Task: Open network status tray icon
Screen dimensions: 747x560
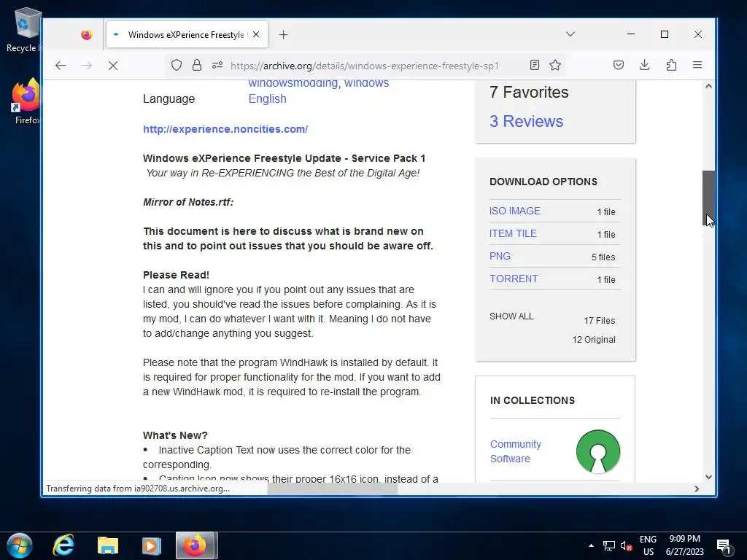Action: [609, 545]
